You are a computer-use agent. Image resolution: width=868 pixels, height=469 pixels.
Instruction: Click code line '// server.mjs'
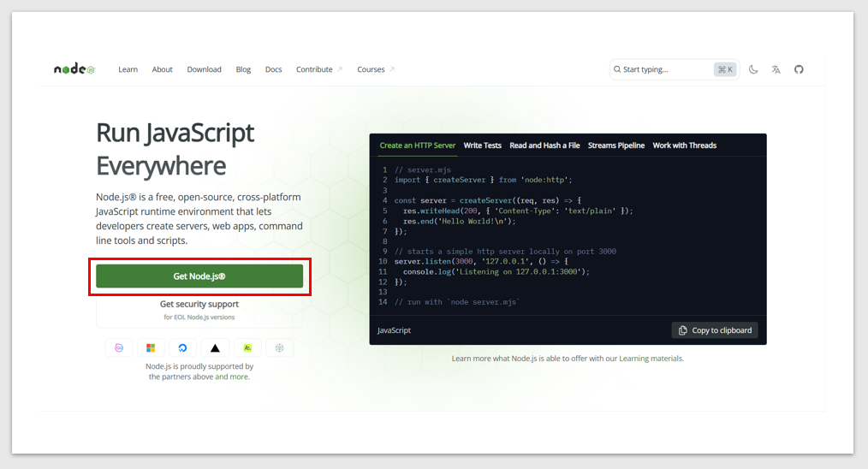(x=422, y=170)
